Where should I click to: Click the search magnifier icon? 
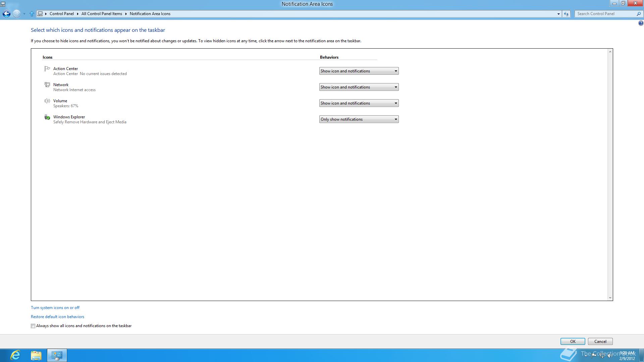(x=638, y=14)
